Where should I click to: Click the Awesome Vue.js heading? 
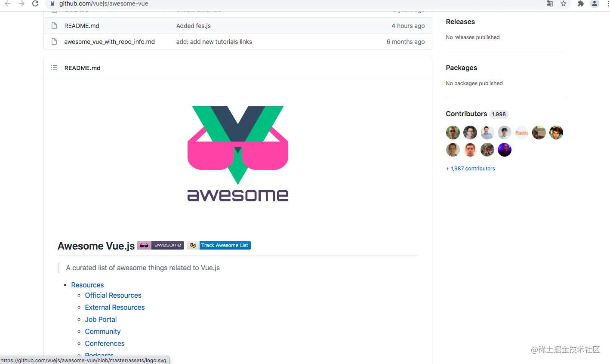96,246
